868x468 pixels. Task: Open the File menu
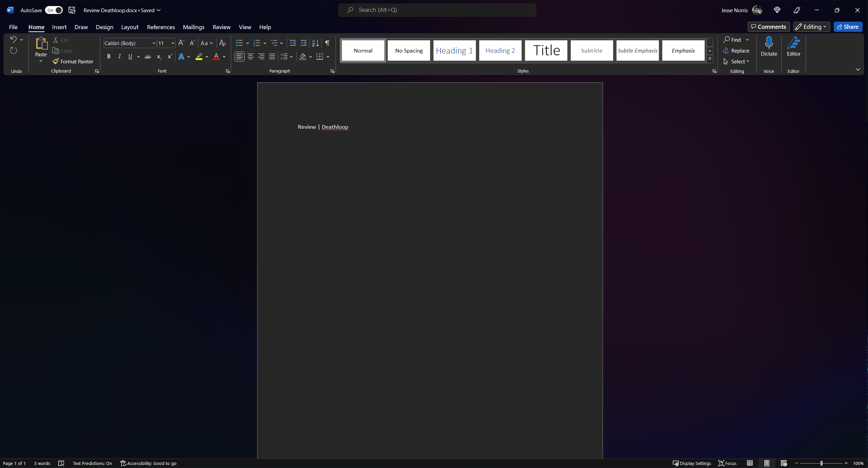coord(13,27)
